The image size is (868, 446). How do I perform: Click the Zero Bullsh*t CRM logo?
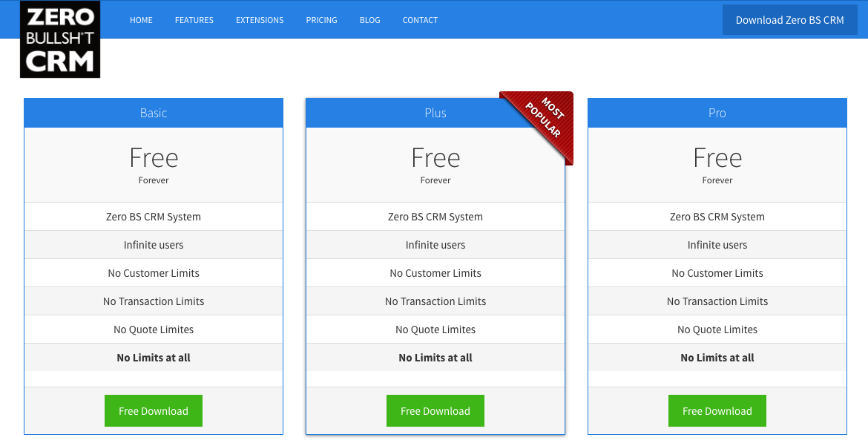tap(60, 39)
